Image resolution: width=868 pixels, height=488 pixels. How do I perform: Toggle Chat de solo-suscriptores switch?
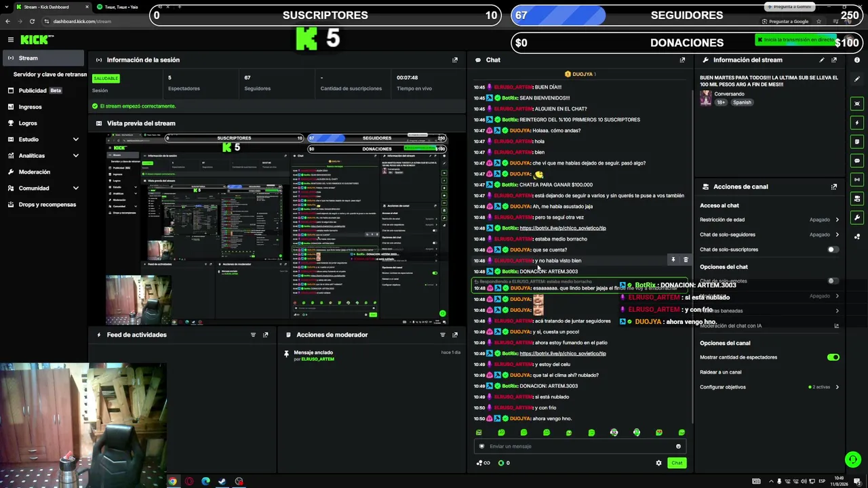click(x=833, y=249)
